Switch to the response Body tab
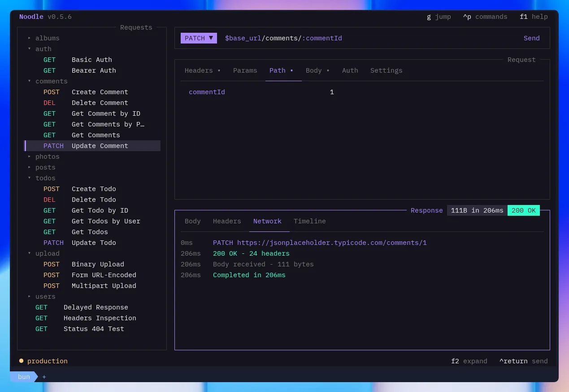Image resolution: width=569 pixels, height=392 pixels. 193,221
